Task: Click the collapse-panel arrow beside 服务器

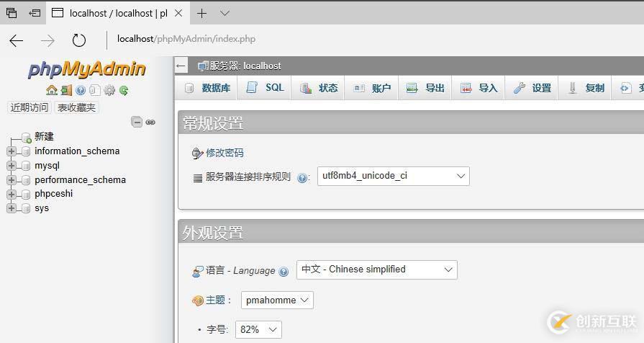Action: pos(181,66)
